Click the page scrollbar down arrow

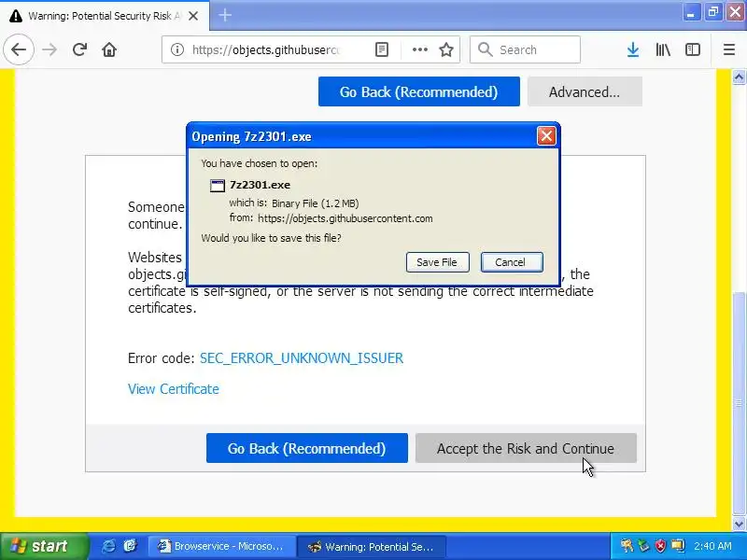[x=739, y=525]
